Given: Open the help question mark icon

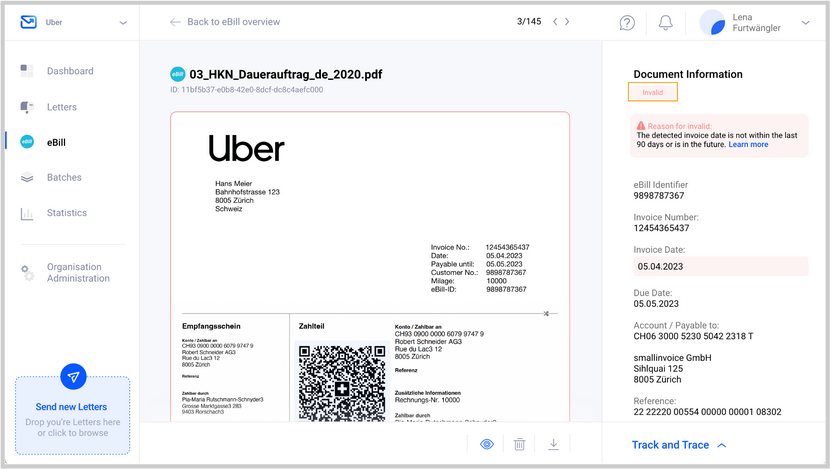Looking at the screenshot, I should 627,23.
